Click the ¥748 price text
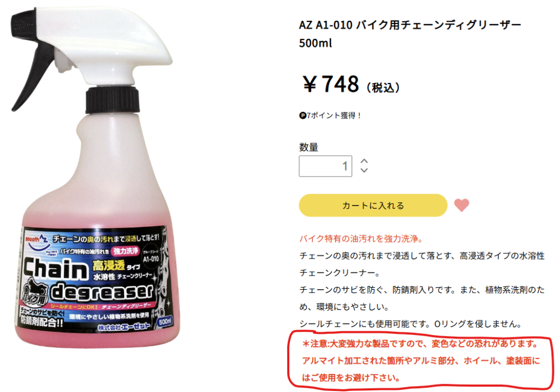Viewport: 560px width, 392px height. point(331,84)
